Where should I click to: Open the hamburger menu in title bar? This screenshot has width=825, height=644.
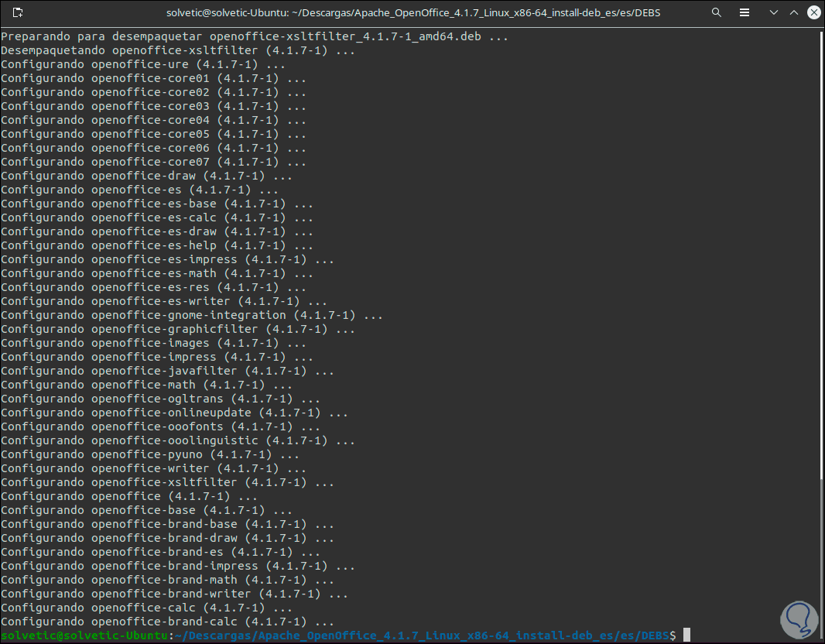point(744,12)
